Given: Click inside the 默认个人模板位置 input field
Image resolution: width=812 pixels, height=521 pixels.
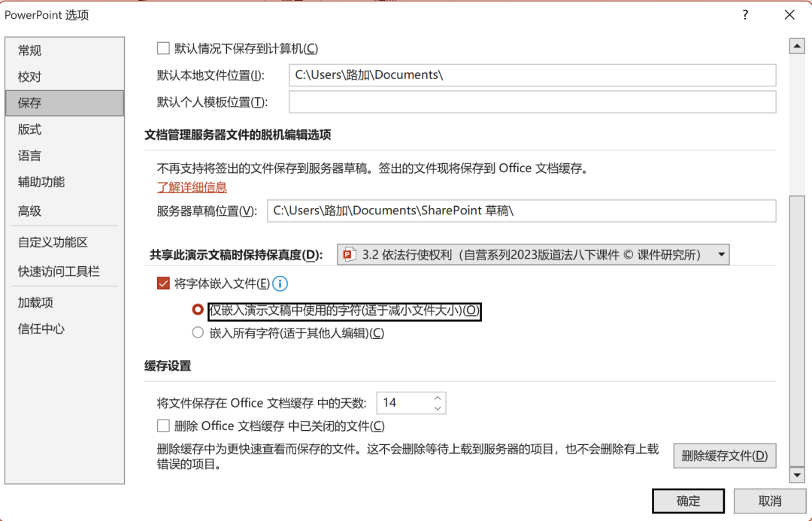Looking at the screenshot, I should pos(526,102).
